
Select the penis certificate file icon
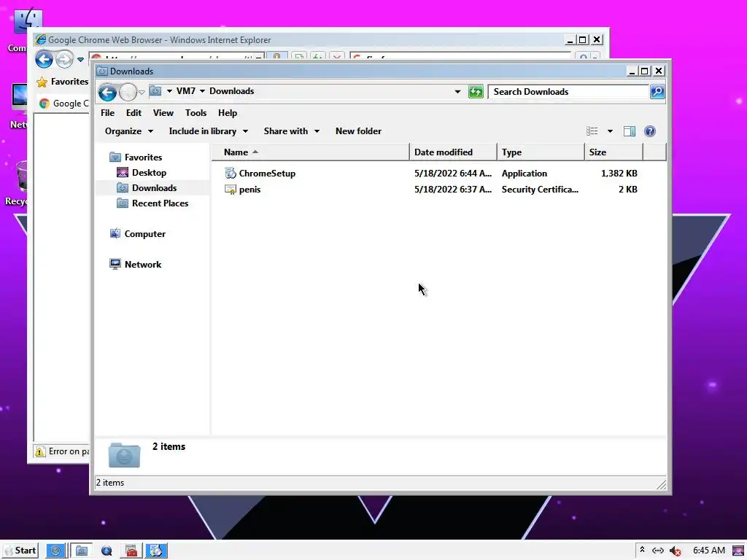click(231, 190)
